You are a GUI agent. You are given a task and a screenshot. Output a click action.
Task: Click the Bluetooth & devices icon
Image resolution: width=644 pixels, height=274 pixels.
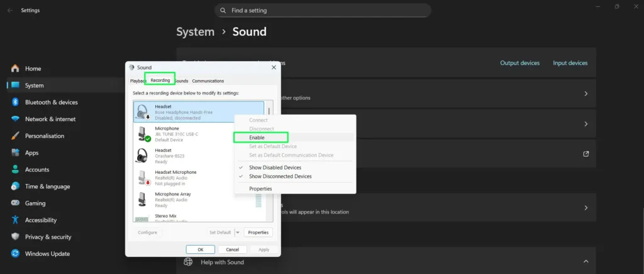coord(15,102)
